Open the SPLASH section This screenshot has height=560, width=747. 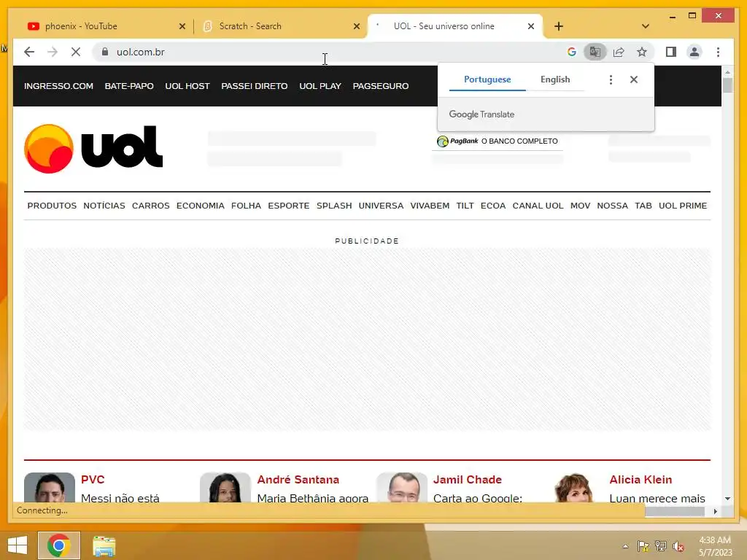[334, 206]
